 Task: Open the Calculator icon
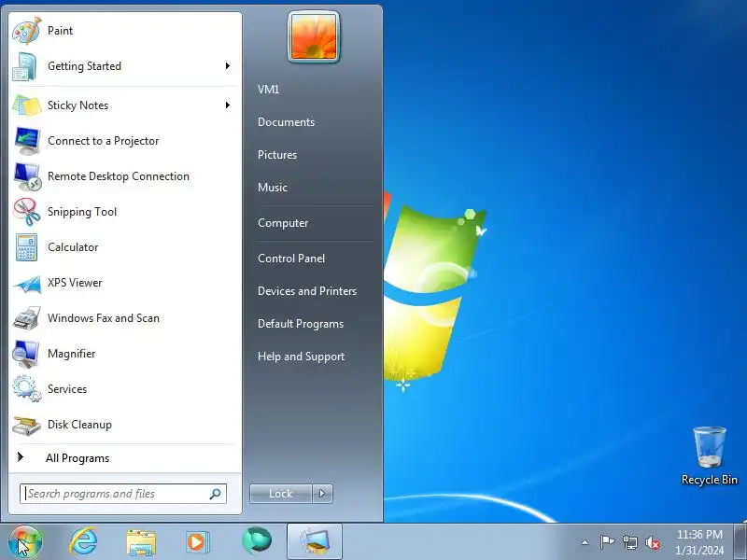click(x=26, y=247)
